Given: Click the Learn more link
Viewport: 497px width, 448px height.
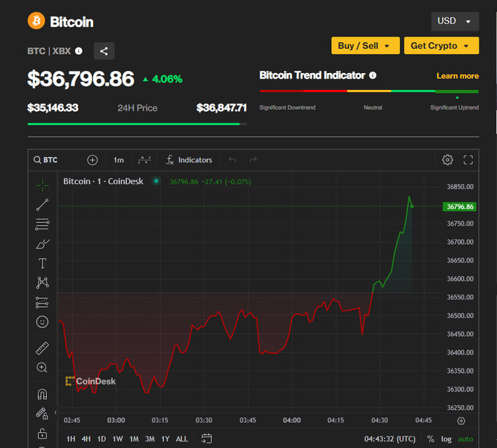Looking at the screenshot, I should [458, 76].
